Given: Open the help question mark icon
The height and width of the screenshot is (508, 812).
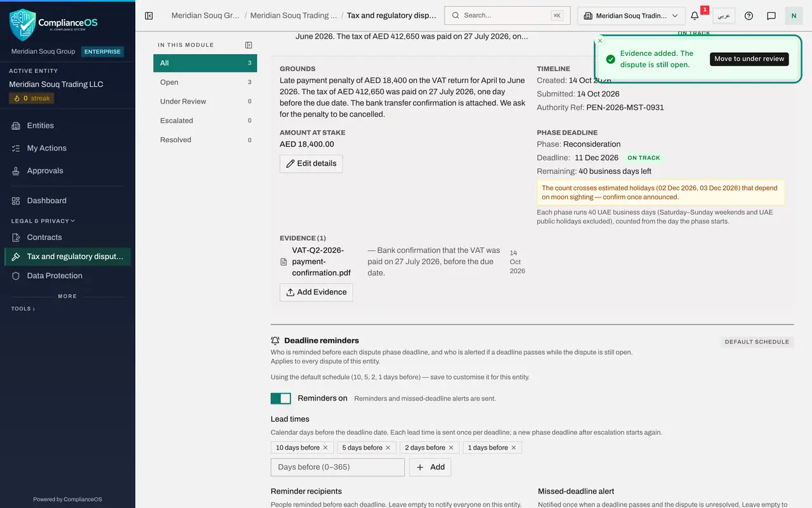Looking at the screenshot, I should pos(749,16).
